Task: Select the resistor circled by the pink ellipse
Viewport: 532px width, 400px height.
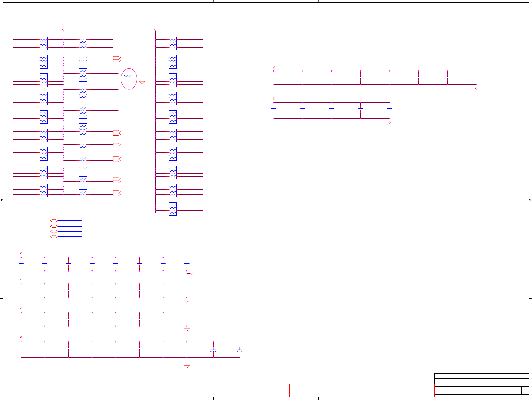Action: coord(128,76)
